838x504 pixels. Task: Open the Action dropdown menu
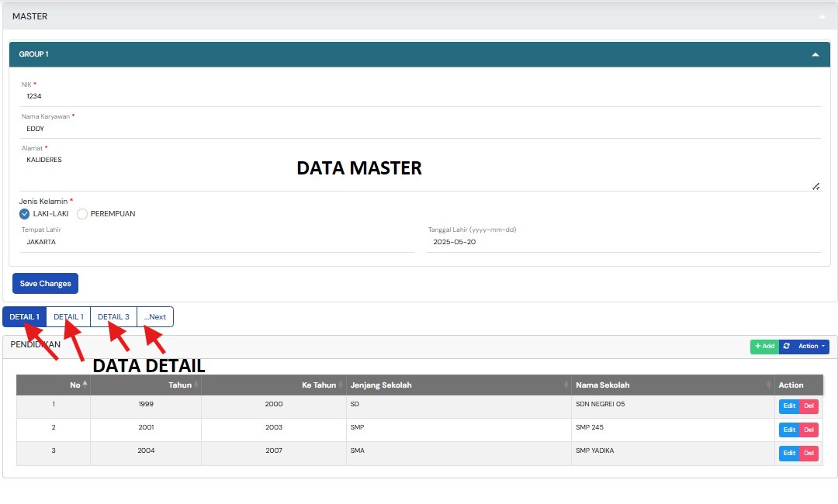[812, 347]
